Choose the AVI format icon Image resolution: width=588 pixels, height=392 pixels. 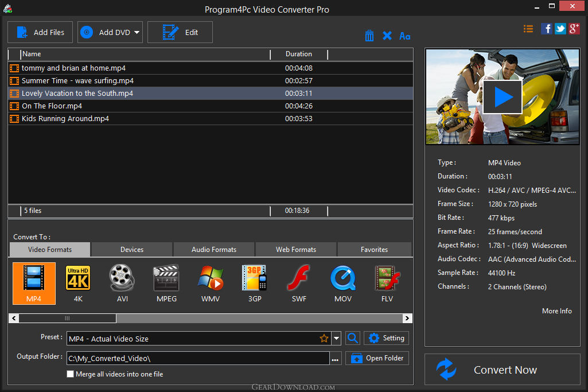click(x=122, y=283)
